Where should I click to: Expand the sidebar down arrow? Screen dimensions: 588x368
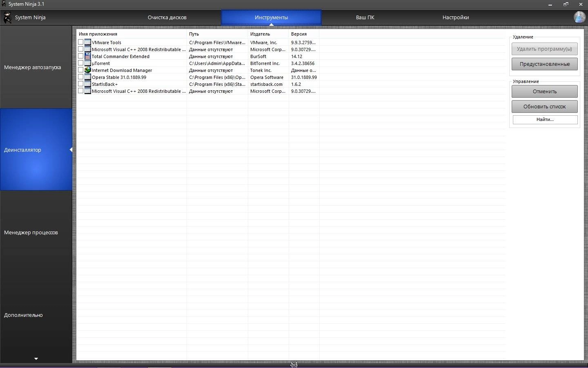(x=36, y=359)
